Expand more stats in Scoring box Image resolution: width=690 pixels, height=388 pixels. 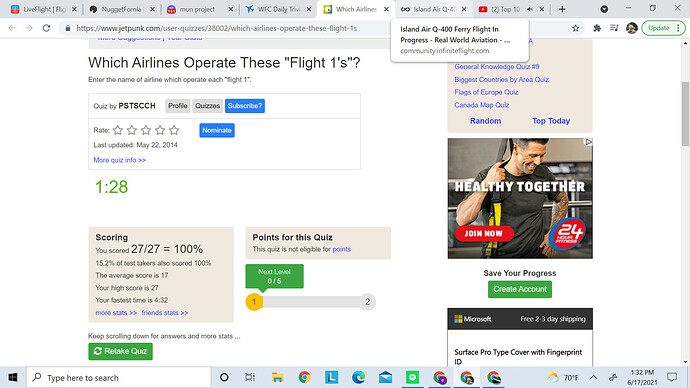(x=116, y=313)
